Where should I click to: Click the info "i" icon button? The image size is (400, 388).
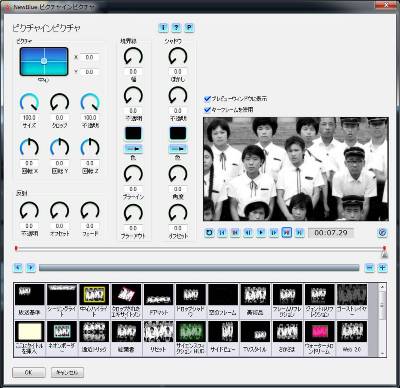163,28
